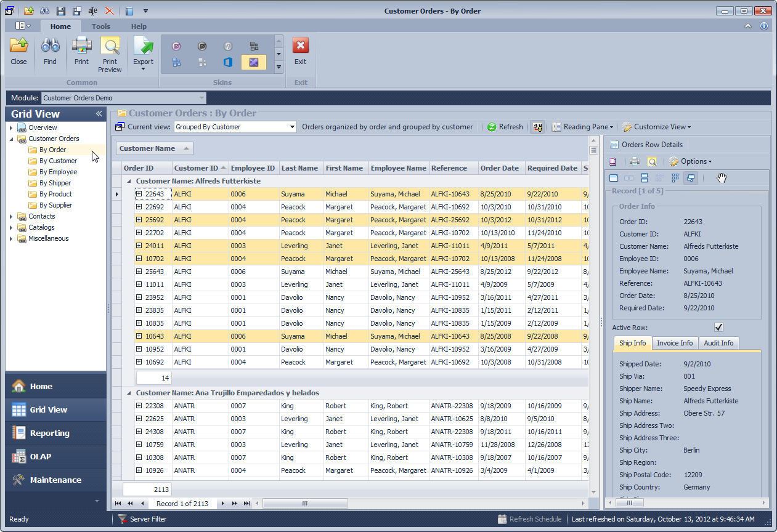Toggle the Active Row checkbox

click(x=718, y=328)
